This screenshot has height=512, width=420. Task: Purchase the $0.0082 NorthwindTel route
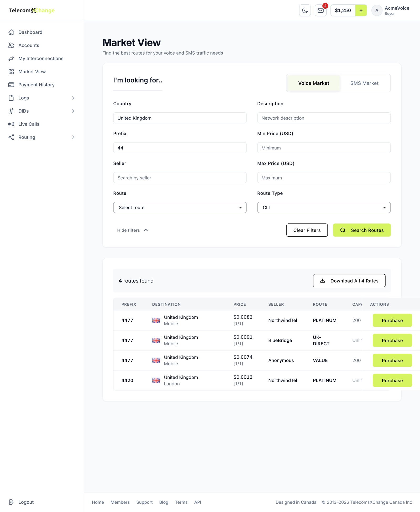pos(392,321)
